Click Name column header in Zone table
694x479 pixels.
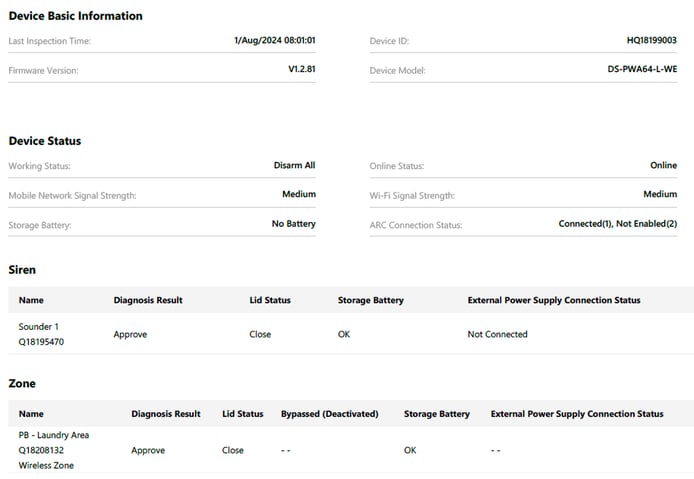[x=31, y=414]
